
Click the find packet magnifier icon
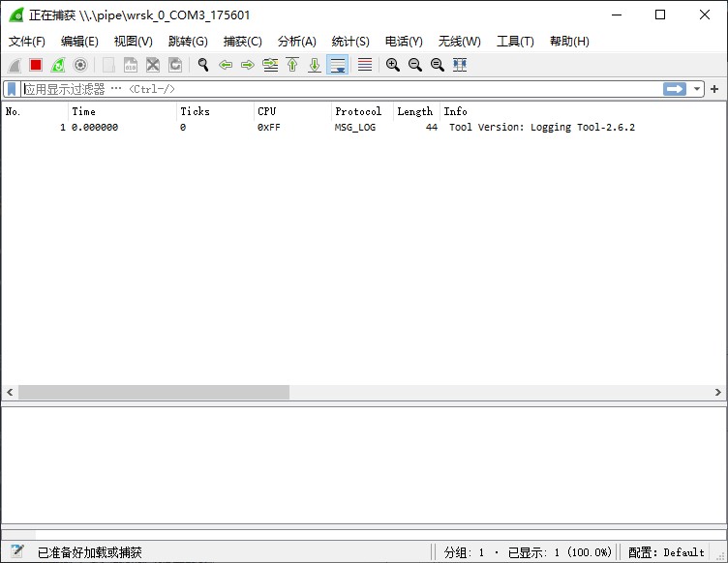203,65
